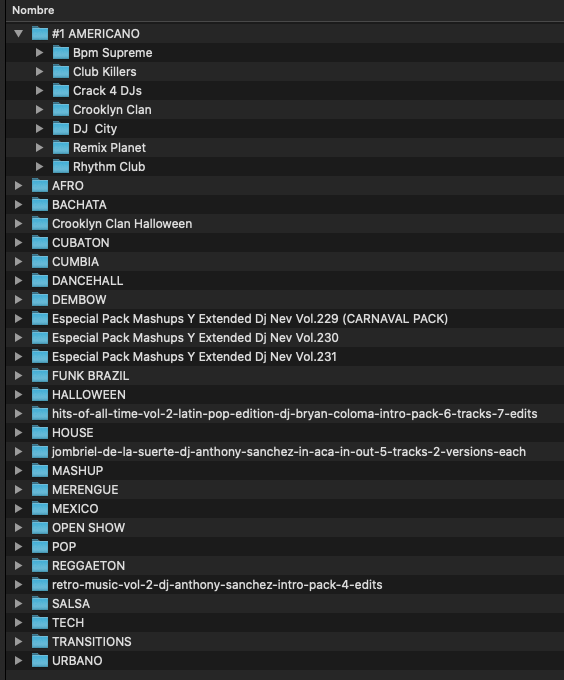Select the retro-music-vol-2 folder row
The image size is (564, 680).
click(285, 584)
